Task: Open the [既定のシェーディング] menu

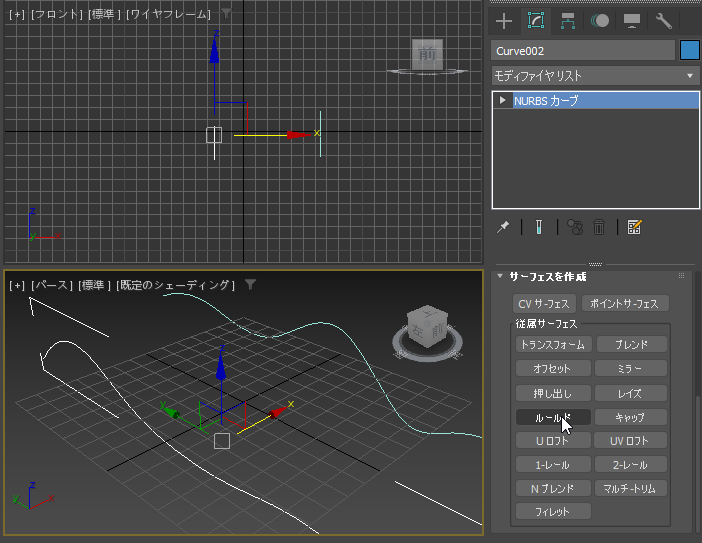Action: 175,285
